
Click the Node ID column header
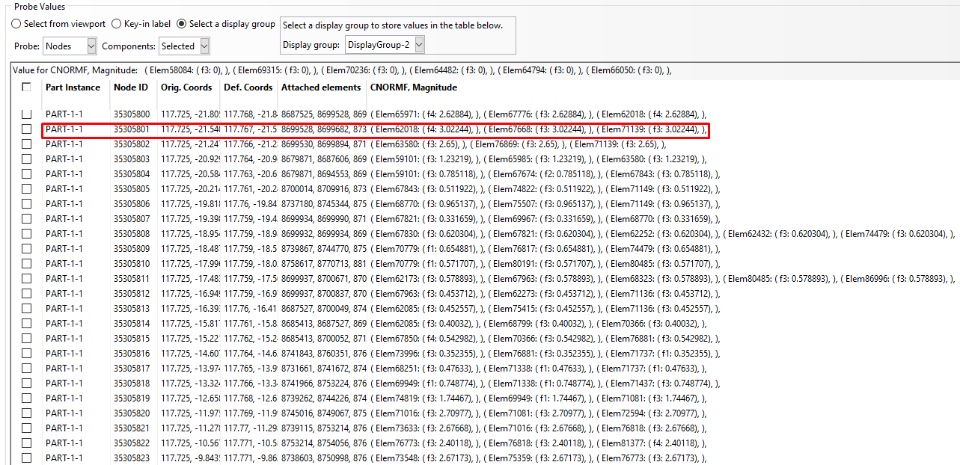130,87
